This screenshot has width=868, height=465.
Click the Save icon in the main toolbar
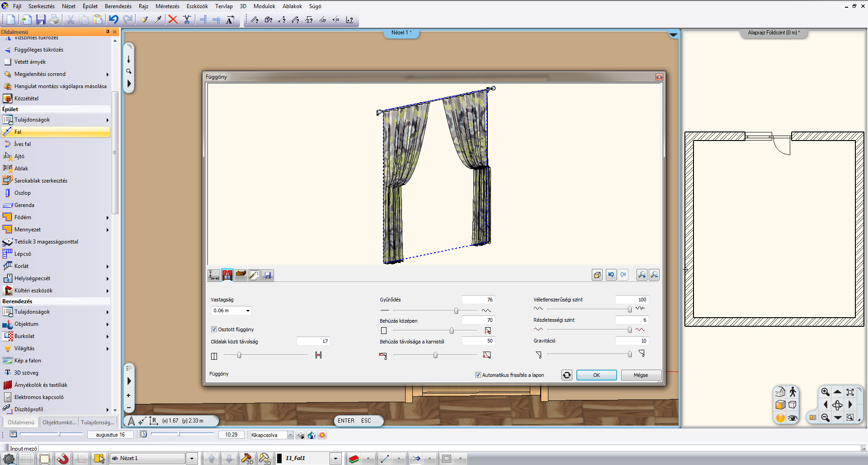[x=41, y=19]
